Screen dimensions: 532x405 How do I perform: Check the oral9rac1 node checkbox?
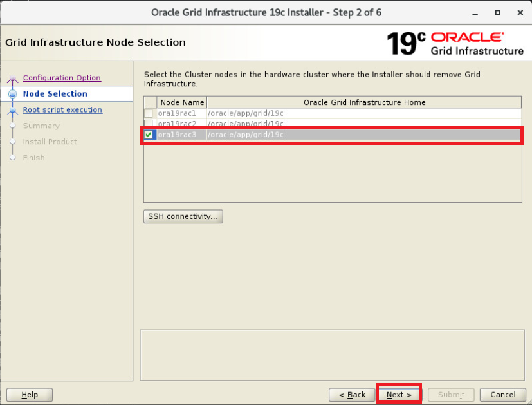click(x=148, y=113)
